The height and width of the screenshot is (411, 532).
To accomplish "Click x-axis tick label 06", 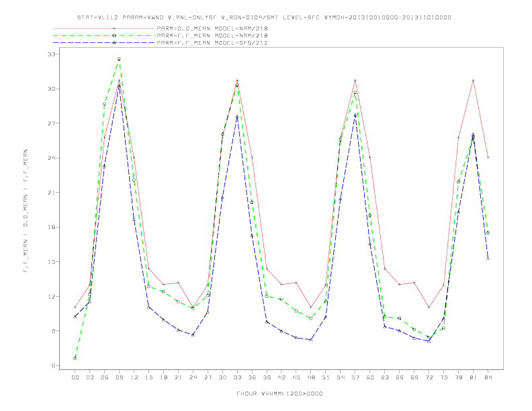I will (105, 377).
